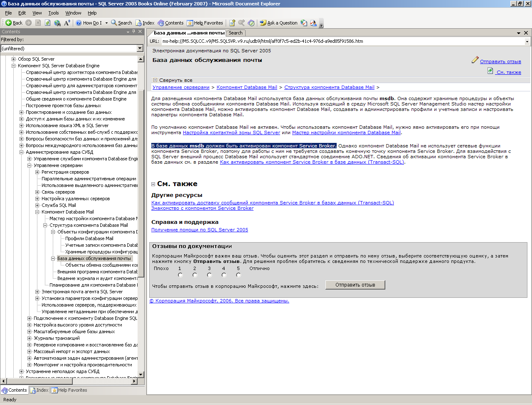Click the green Back arrow icon
The height and width of the screenshot is (405, 532).
(x=8, y=23)
